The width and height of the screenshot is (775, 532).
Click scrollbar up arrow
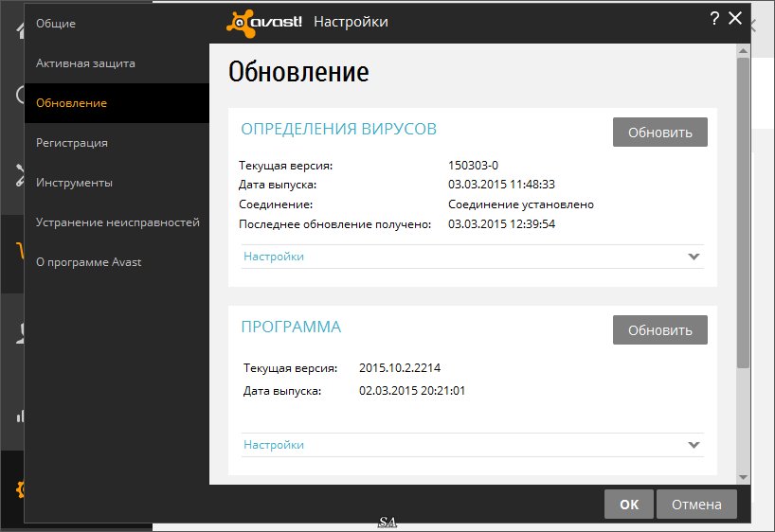tap(743, 50)
